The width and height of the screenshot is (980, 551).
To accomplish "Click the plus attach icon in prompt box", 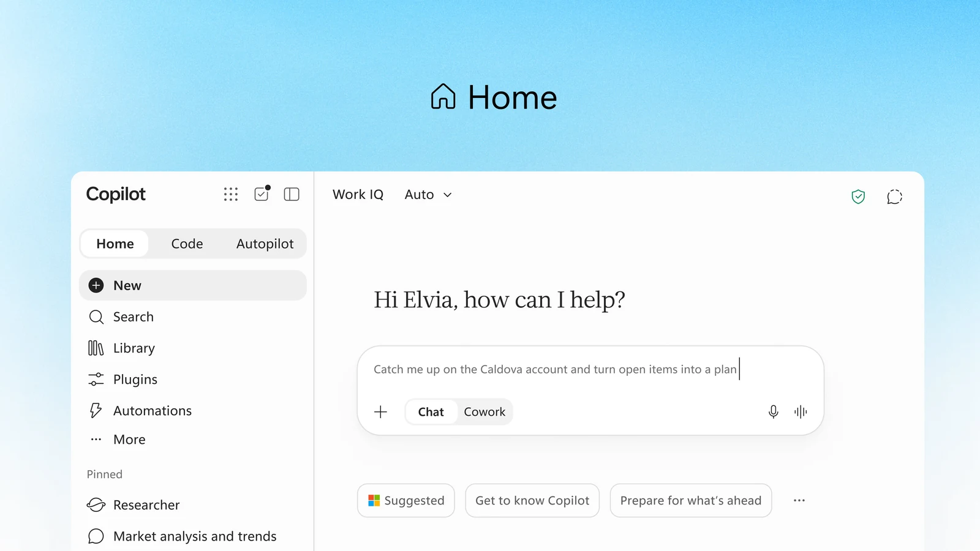I will click(380, 412).
